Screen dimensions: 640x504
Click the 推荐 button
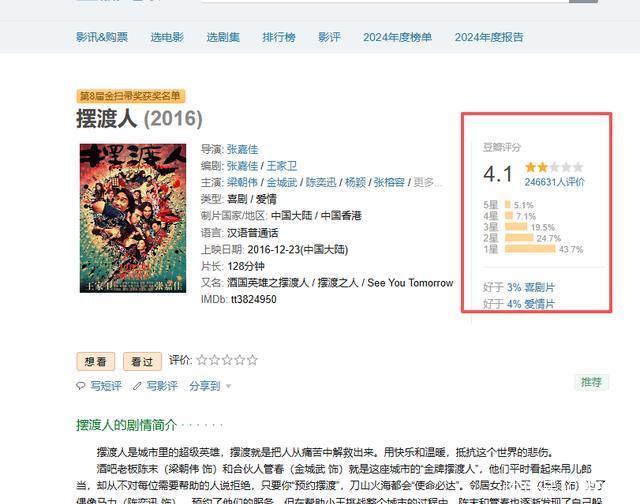pos(591,382)
